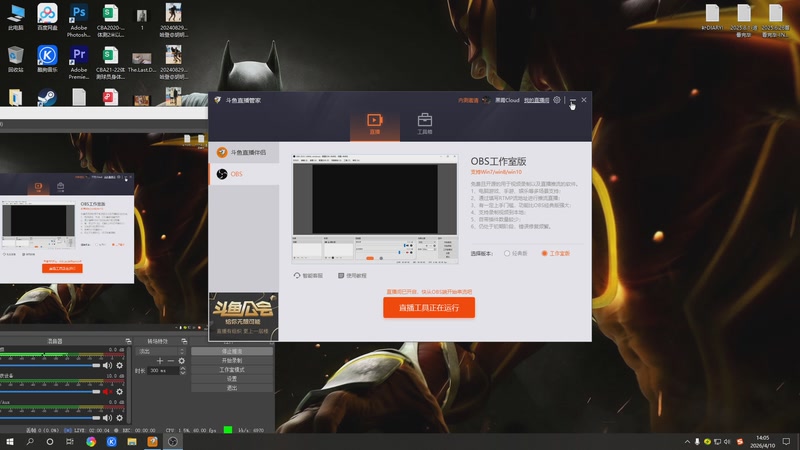Image resolution: width=800 pixels, height=450 pixels.
Task: Open the 淡出 transition dropdown
Action: pyautogui.click(x=160, y=352)
